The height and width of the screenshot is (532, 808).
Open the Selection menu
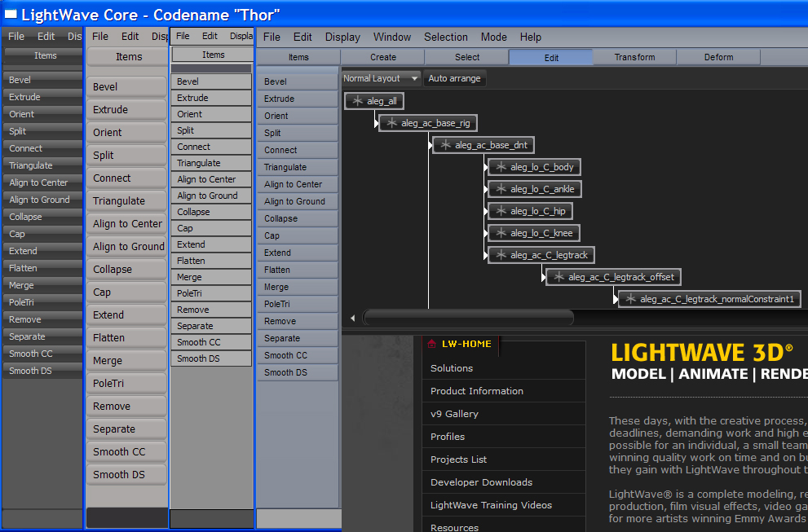[446, 37]
